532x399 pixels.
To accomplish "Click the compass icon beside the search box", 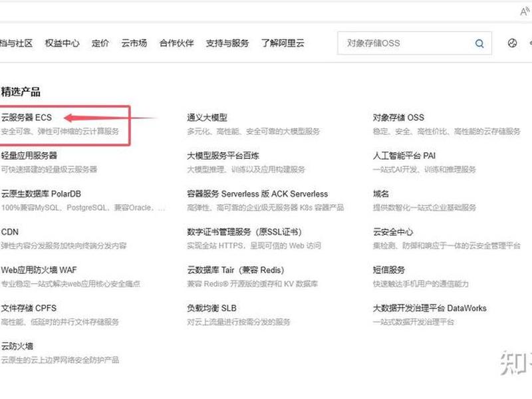I will click(x=512, y=43).
